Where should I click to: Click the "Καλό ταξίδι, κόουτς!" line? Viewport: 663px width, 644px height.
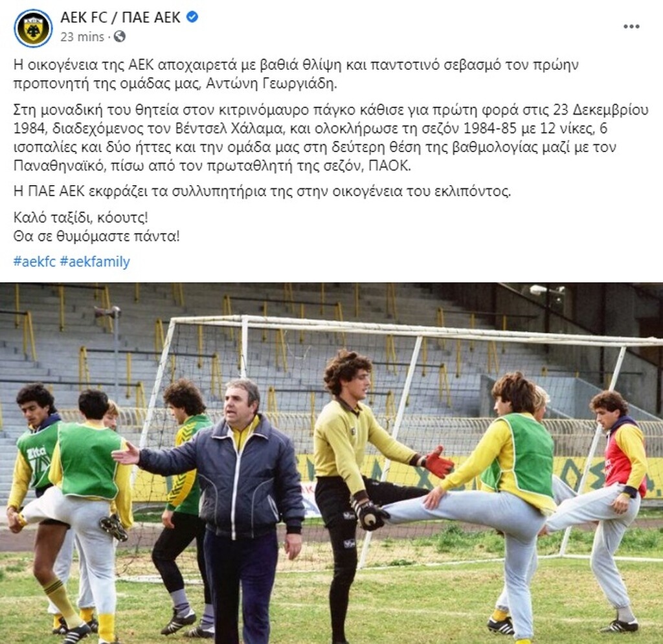click(x=81, y=217)
